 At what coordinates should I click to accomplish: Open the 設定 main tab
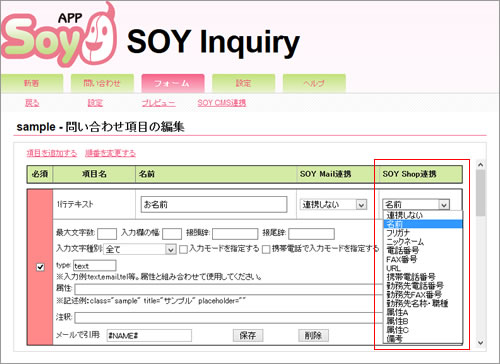[243, 83]
